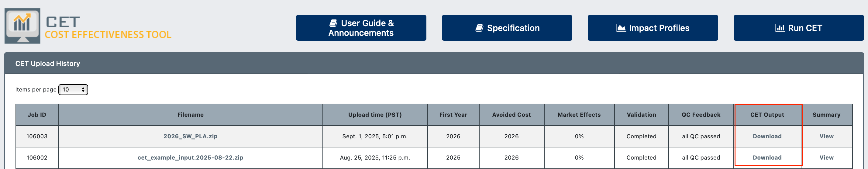
Task: Download CET output for job 106002
Action: (767, 157)
